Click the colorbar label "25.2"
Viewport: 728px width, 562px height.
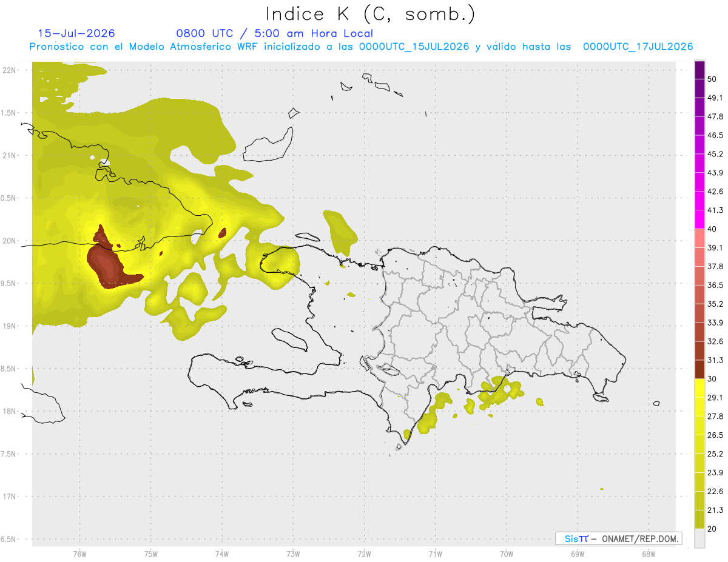pyautogui.click(x=716, y=453)
